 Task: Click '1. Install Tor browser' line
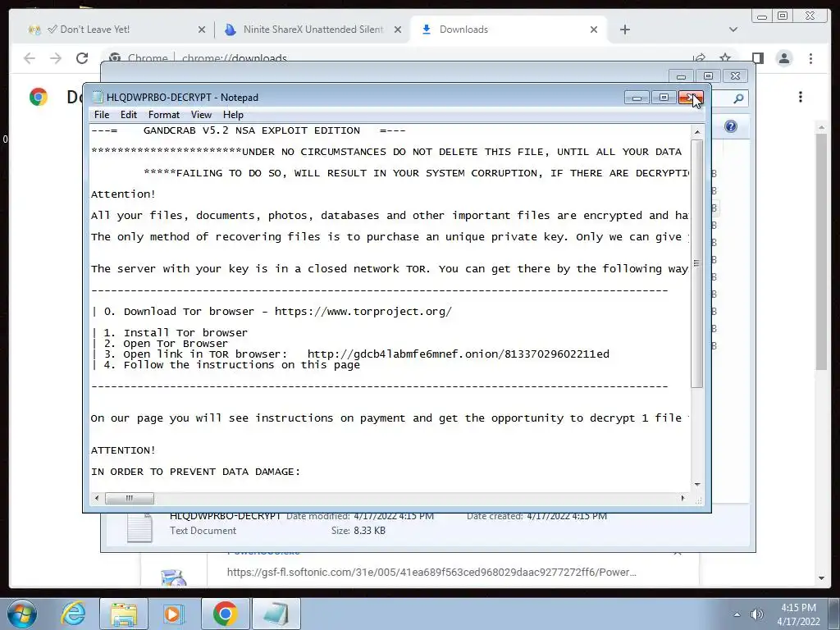(171, 333)
